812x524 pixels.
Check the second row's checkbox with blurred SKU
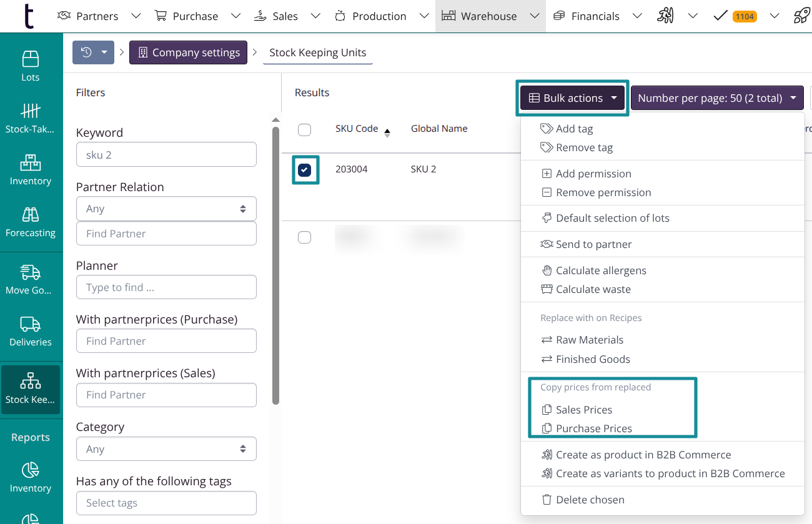[x=304, y=237]
